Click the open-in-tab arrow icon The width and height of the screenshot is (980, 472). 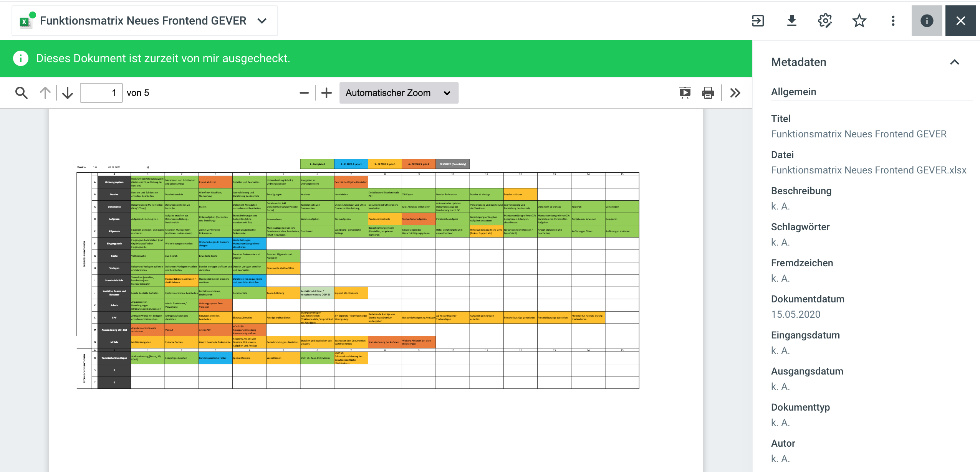(x=758, y=21)
